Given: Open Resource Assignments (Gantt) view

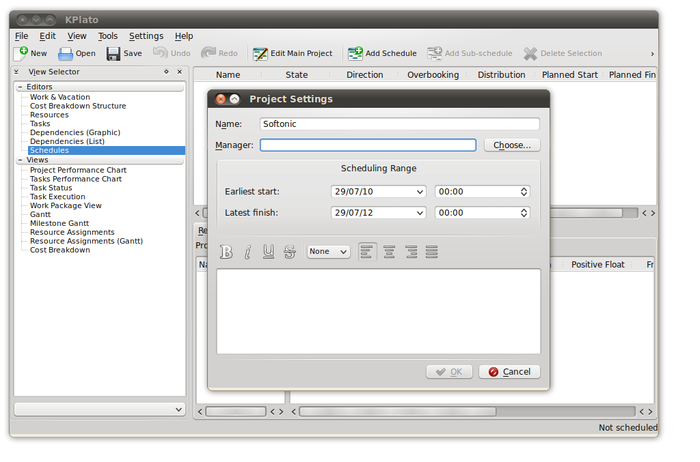Looking at the screenshot, I should [x=86, y=241].
